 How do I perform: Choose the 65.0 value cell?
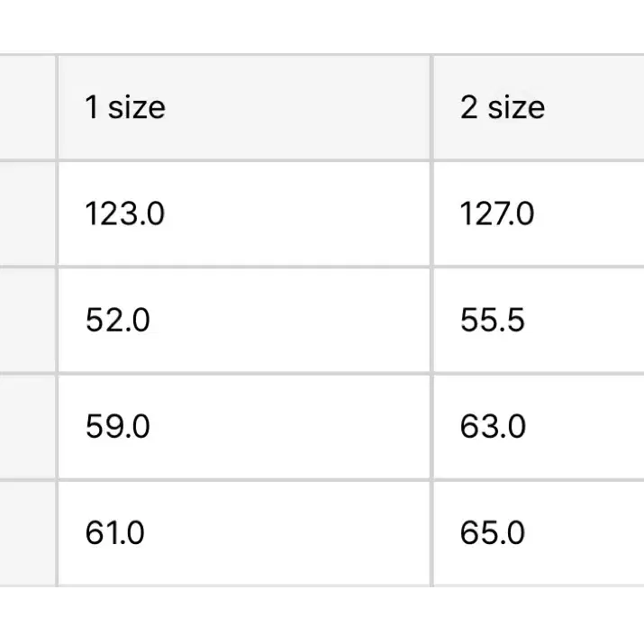[539, 533]
